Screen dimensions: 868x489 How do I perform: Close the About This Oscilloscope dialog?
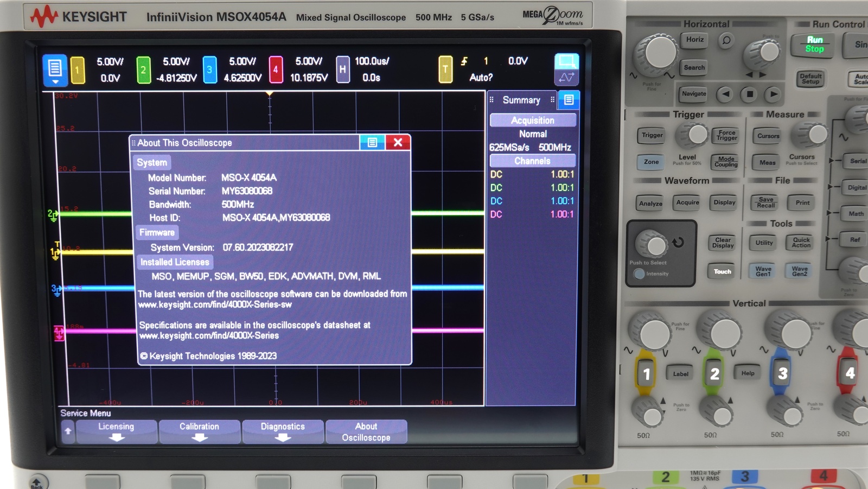(398, 142)
